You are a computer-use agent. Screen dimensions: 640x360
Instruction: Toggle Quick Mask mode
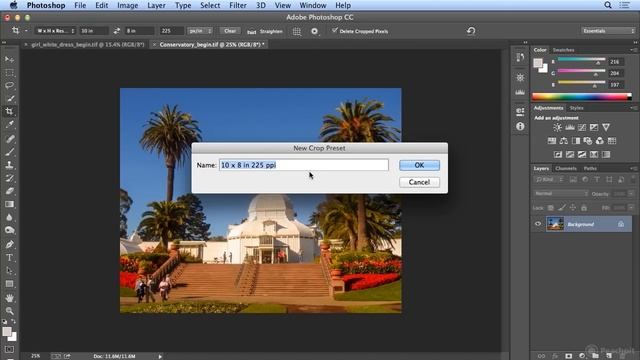[x=9, y=349]
